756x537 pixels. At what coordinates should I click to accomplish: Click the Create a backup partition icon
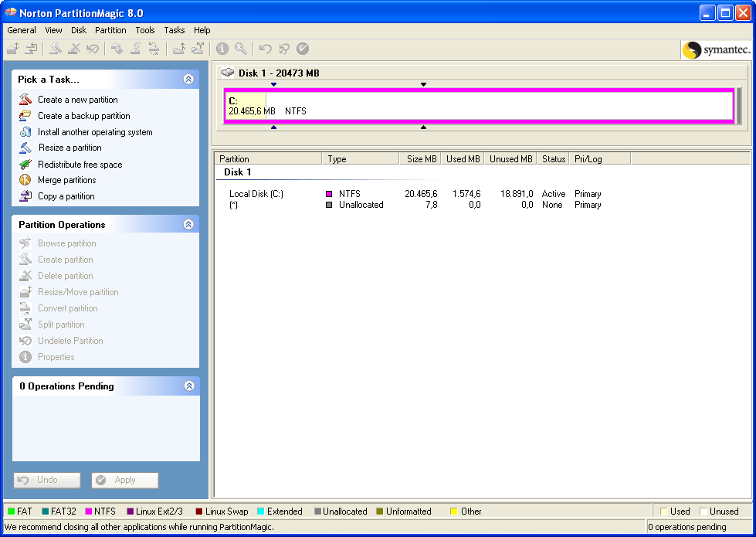pyautogui.click(x=25, y=116)
